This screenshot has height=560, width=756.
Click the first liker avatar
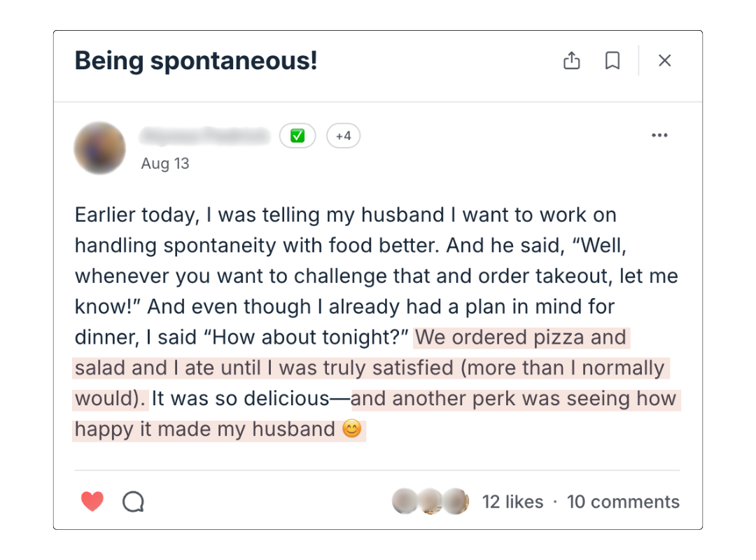click(x=405, y=501)
